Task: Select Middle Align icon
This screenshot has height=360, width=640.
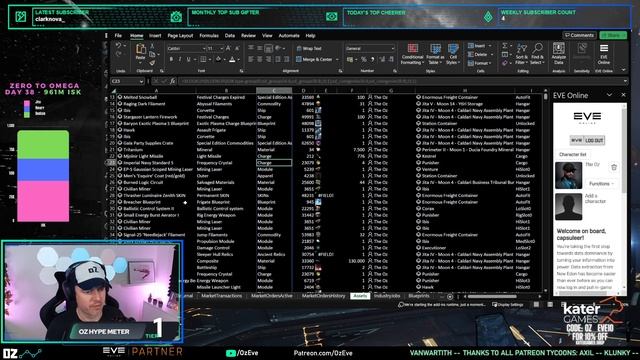Action: [260, 48]
